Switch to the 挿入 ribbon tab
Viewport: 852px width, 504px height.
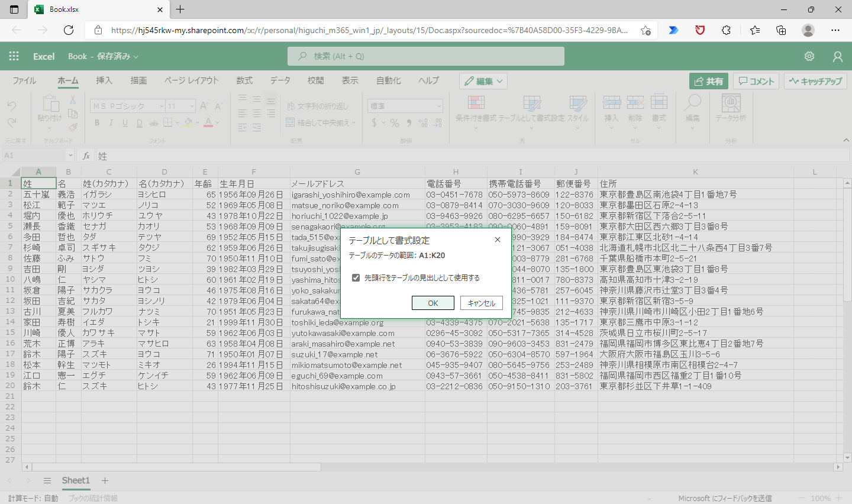104,80
